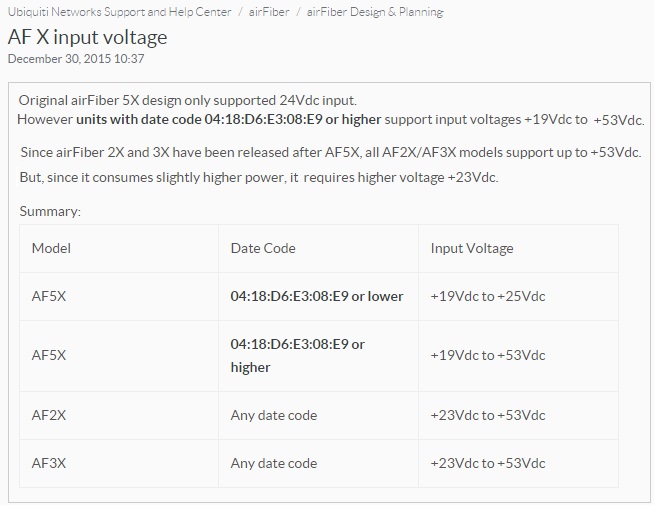The image size is (654, 506).
Task: Click Any date code in AF3X row
Action: pyautogui.click(x=274, y=463)
